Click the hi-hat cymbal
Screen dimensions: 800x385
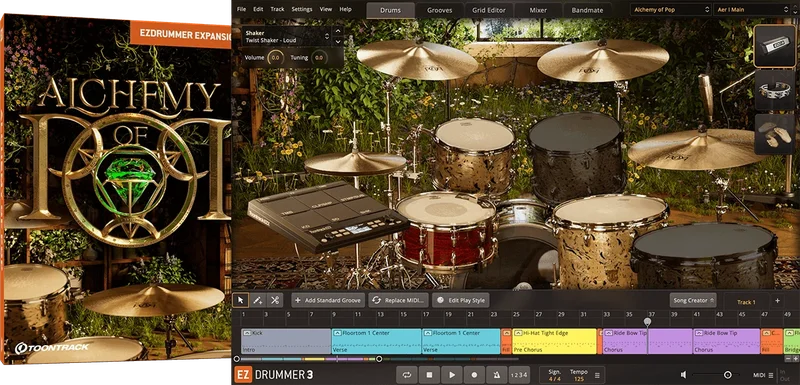coord(355,163)
